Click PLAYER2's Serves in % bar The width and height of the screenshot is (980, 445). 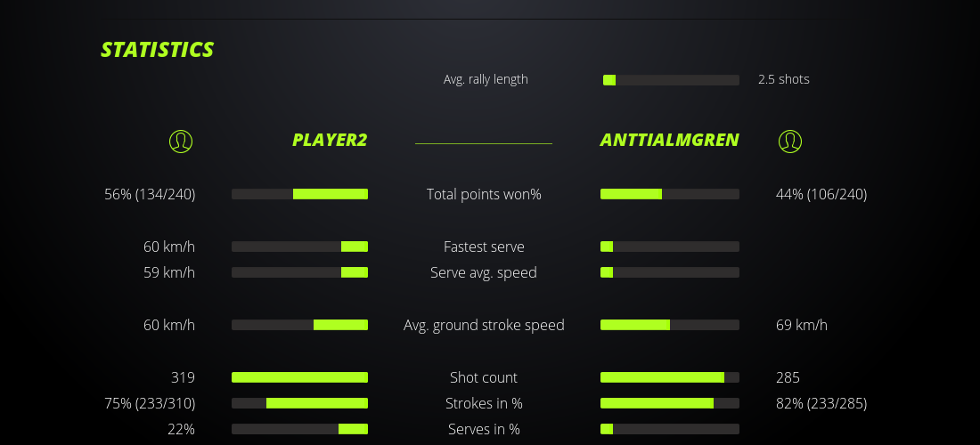[x=299, y=429]
